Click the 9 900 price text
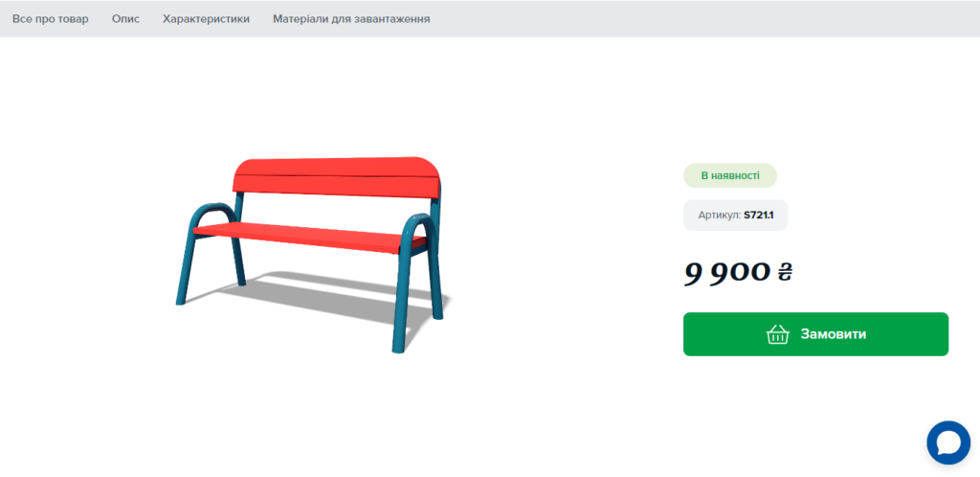Image resolution: width=980 pixels, height=477 pixels. [x=727, y=271]
